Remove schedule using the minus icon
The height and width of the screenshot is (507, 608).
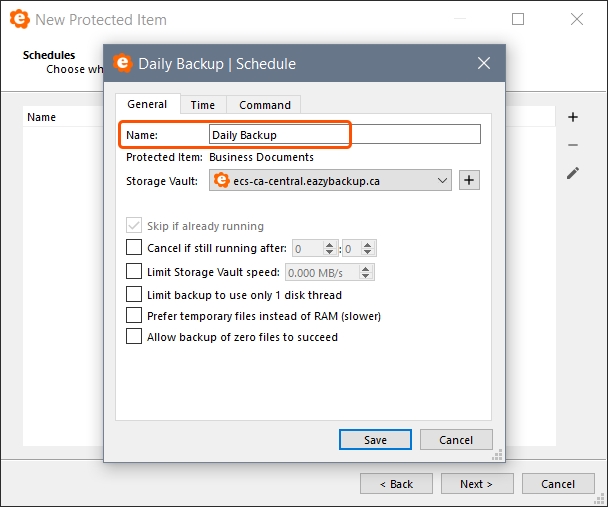tap(573, 145)
